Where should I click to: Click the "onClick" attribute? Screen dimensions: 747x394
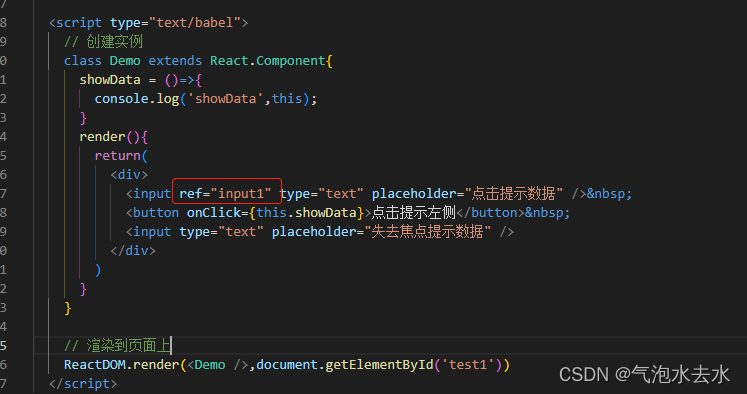214,212
